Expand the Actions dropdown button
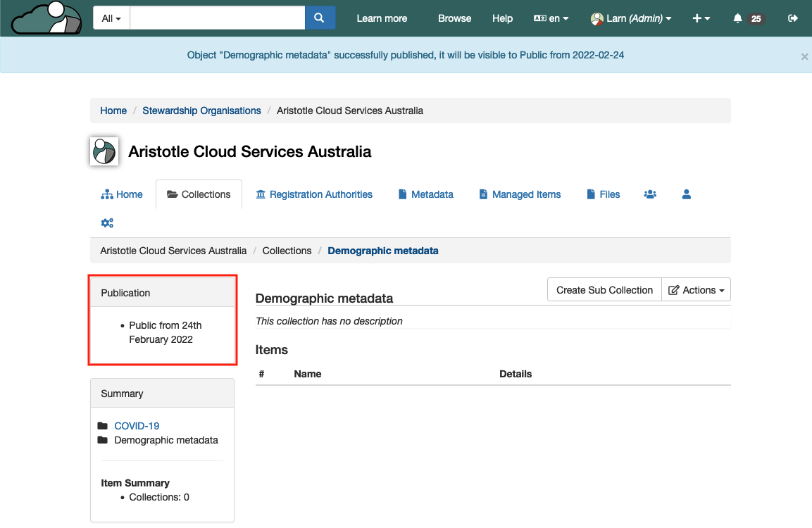812x528 pixels. tap(696, 290)
